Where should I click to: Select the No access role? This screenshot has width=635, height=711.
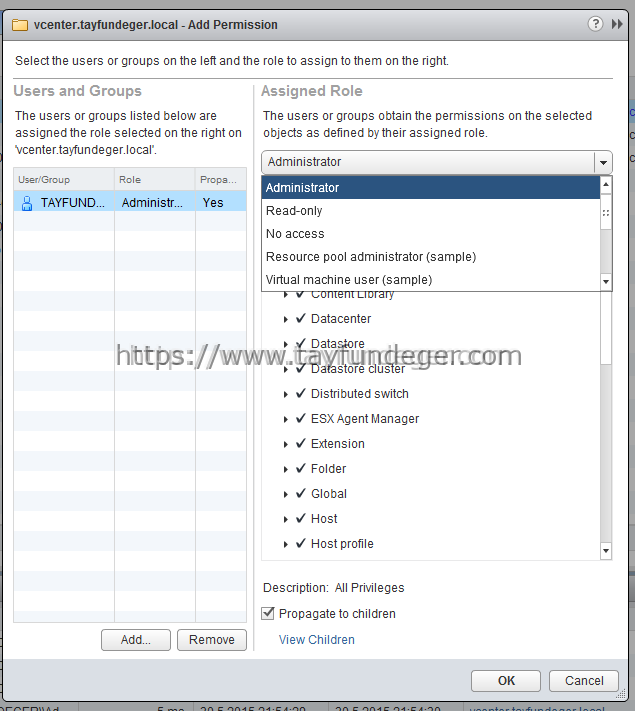pos(431,234)
